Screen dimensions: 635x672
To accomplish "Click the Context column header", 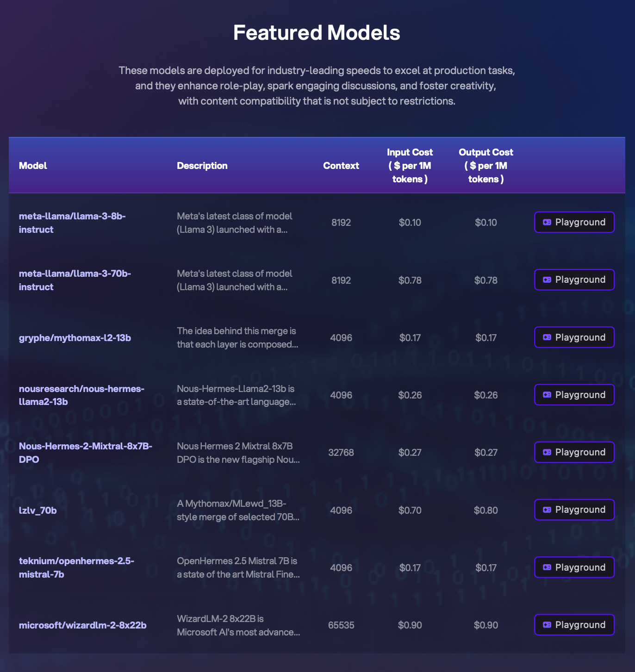I will [x=341, y=166].
